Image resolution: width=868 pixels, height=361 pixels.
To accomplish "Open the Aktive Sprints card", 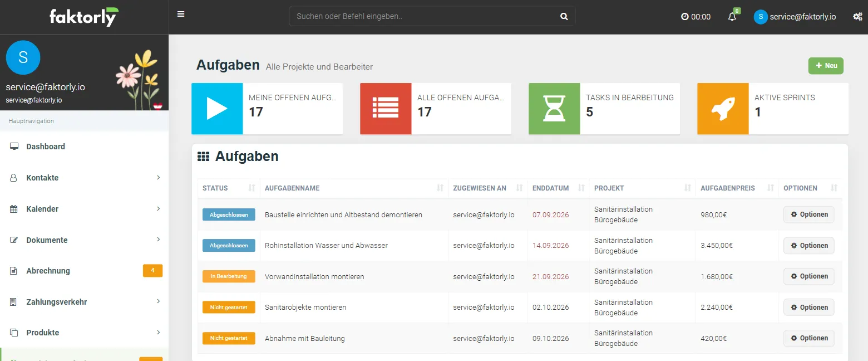I will tap(773, 109).
